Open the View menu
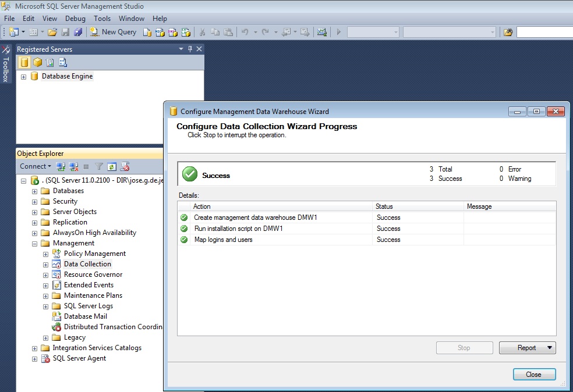573x392 pixels. click(49, 19)
